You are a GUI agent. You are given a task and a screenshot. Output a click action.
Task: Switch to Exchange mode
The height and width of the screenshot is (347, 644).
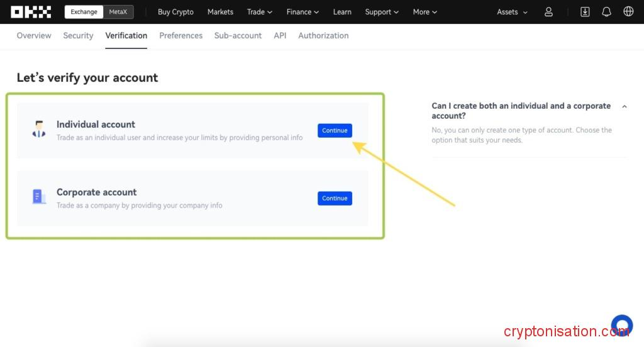click(84, 12)
